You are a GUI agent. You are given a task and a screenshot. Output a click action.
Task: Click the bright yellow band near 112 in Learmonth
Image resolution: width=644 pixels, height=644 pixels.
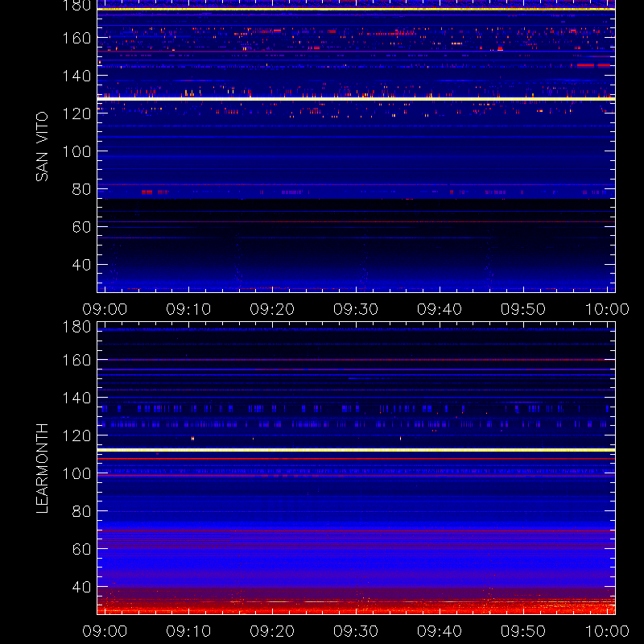356,450
